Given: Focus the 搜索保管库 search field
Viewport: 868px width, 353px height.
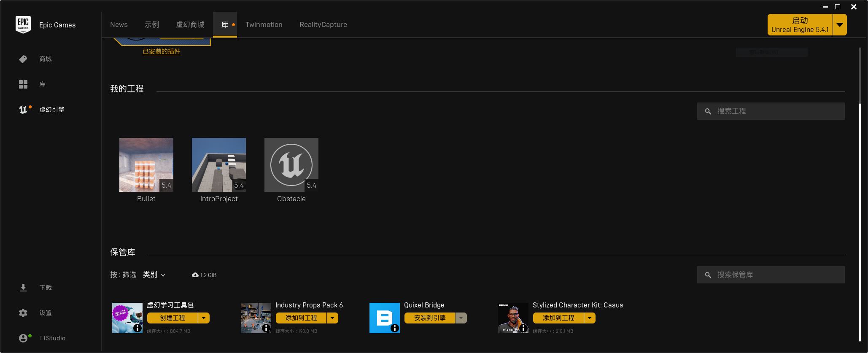Looking at the screenshot, I should coord(771,275).
